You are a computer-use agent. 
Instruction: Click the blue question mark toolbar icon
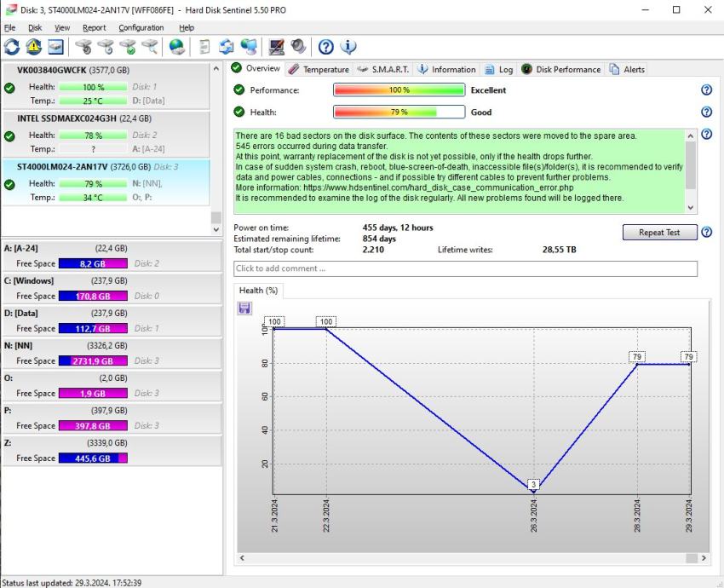tap(325, 46)
